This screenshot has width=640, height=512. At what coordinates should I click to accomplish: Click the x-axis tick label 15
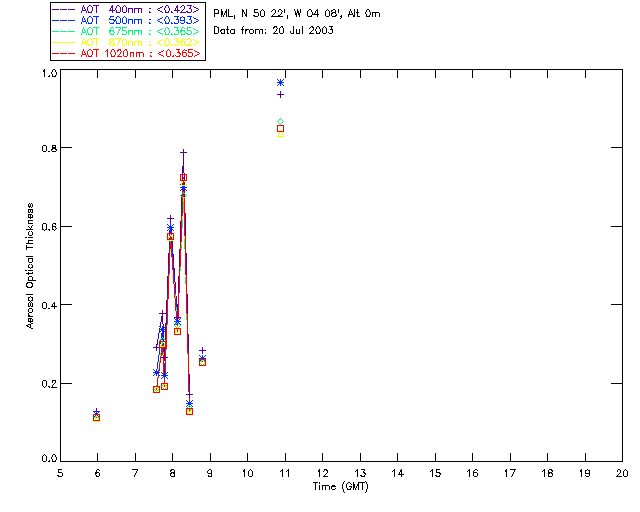435,473
